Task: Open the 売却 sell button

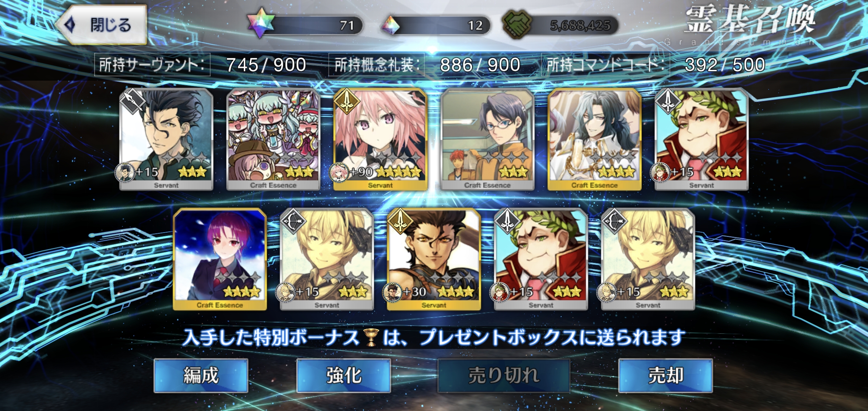Action: [665, 376]
